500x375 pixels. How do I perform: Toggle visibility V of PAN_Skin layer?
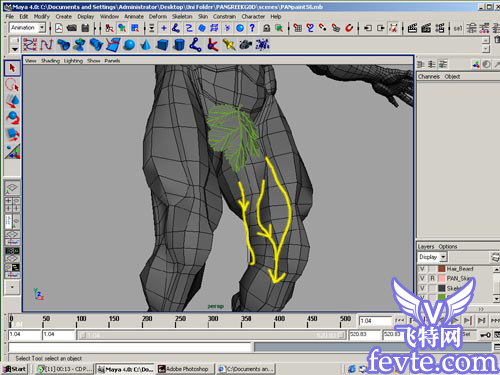422,278
